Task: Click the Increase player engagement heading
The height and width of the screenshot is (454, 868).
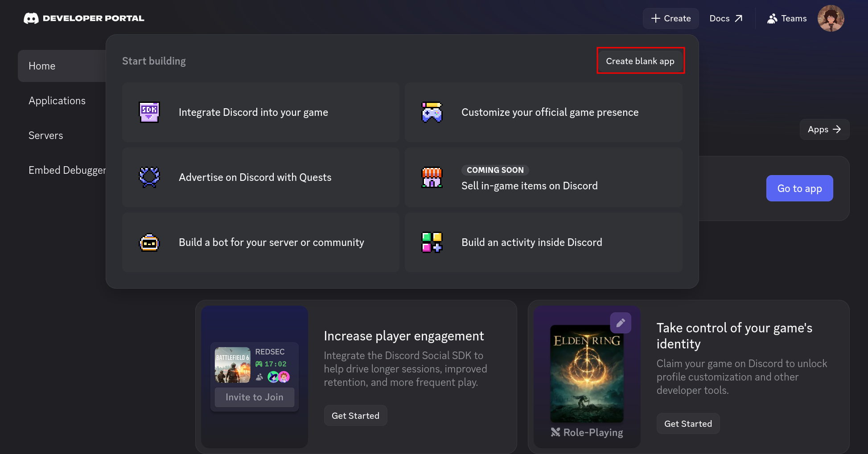Action: [x=404, y=336]
